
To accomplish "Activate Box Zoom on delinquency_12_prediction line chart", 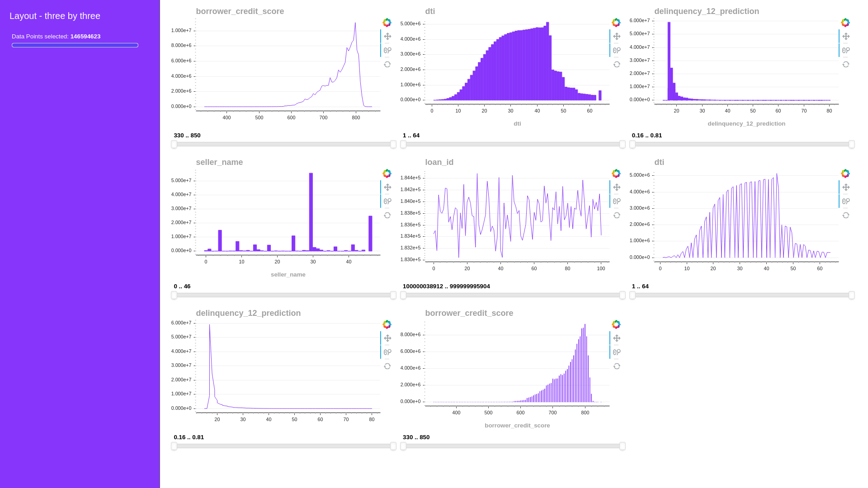I will click(387, 352).
